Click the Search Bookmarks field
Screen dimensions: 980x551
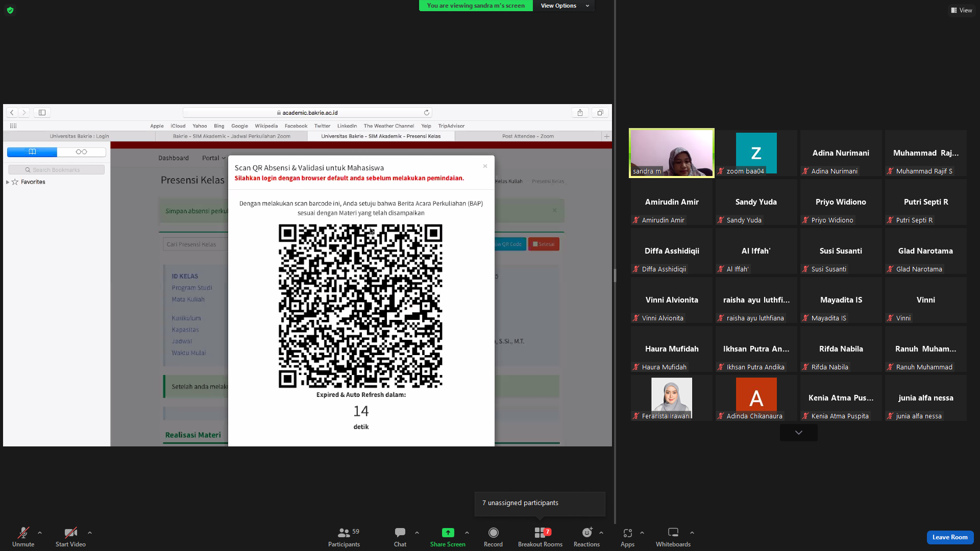click(x=56, y=170)
